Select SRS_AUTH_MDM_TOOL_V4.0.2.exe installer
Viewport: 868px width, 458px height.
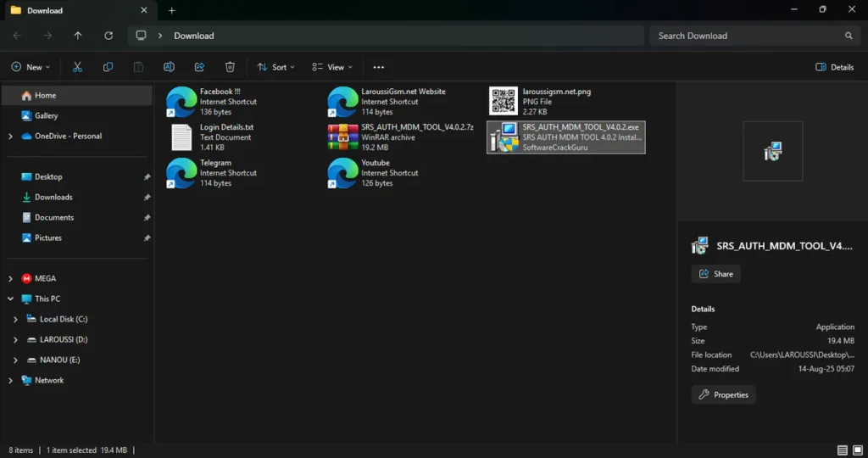(565, 137)
